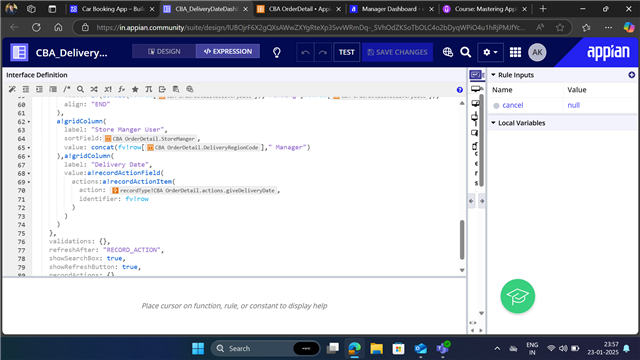Switch to Manager Dashboard browser tab
Image resolution: width=640 pixels, height=360 pixels.
[392, 9]
